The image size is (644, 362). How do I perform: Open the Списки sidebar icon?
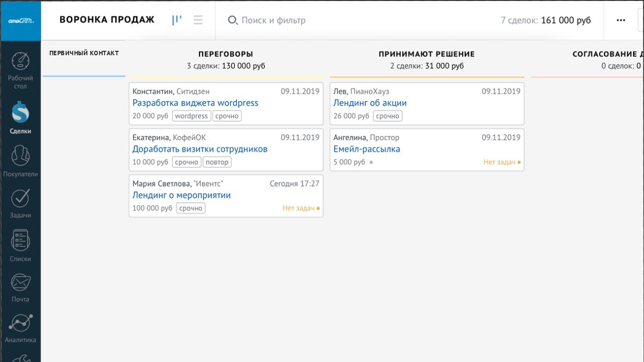click(20, 241)
